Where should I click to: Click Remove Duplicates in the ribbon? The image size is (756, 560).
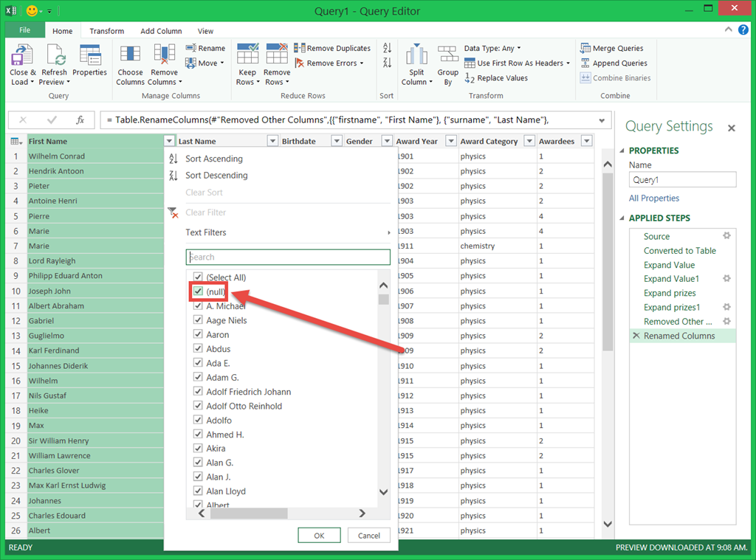pyautogui.click(x=333, y=48)
